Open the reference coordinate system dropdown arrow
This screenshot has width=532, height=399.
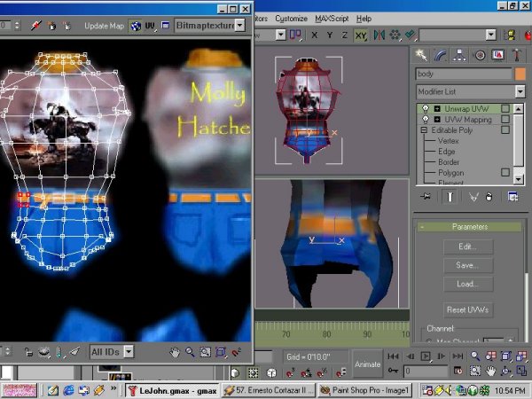point(280,35)
